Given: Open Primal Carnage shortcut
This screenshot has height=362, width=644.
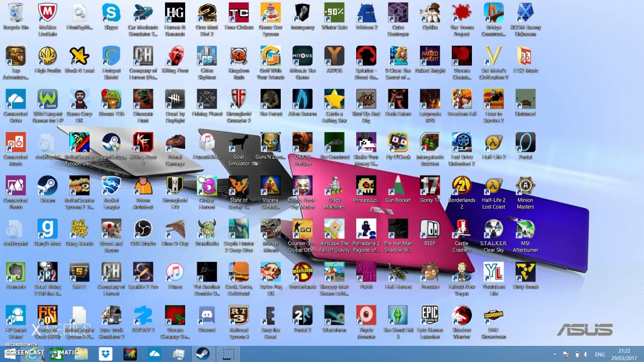Looking at the screenshot, I should click(x=175, y=149).
